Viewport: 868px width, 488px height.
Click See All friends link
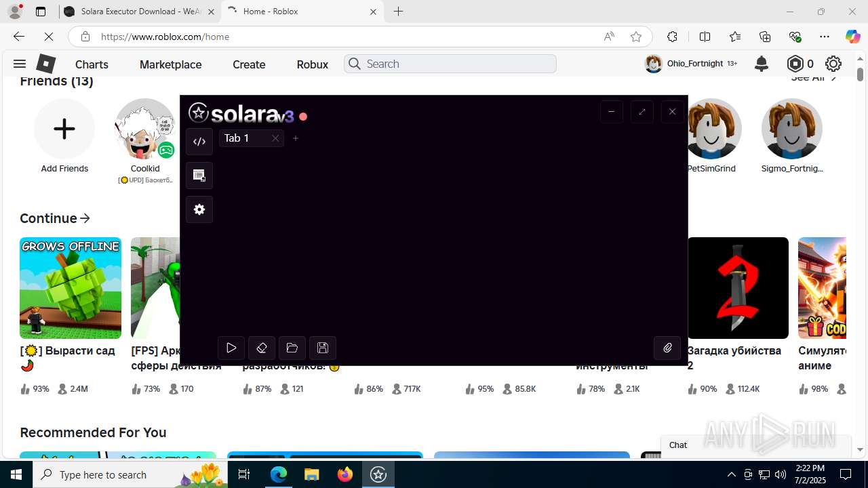pos(814,79)
